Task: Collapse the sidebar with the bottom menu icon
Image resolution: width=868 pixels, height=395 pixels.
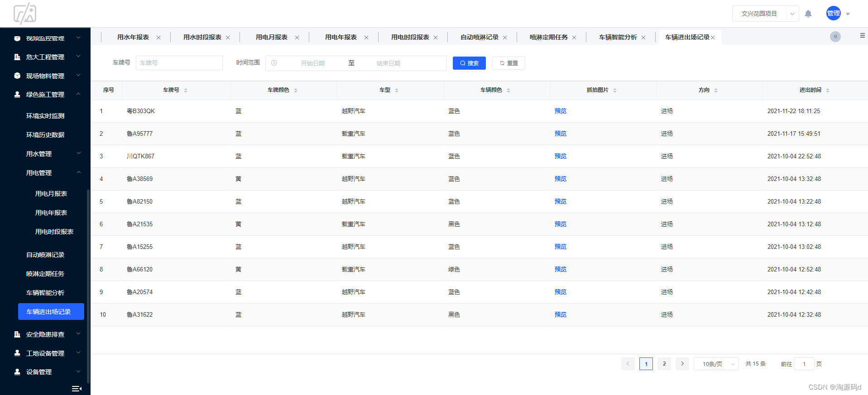Action: 77,389
